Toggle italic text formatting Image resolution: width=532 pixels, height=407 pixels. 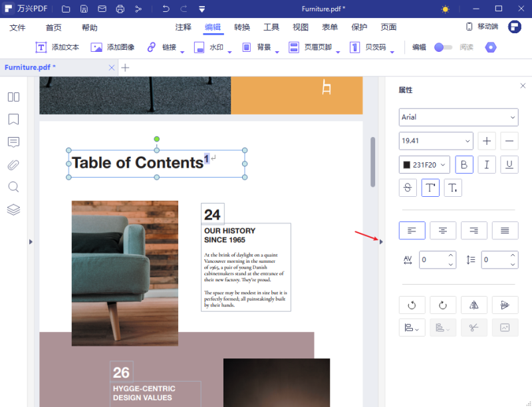click(487, 165)
